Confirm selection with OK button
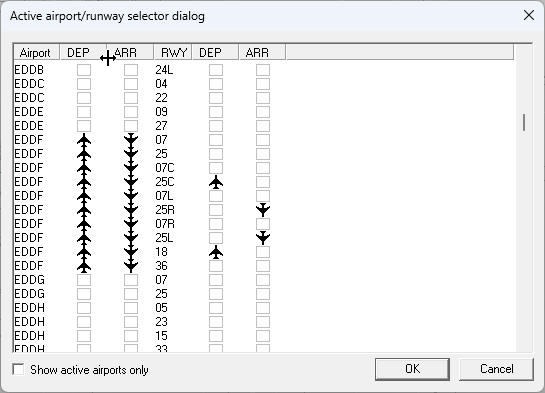 (412, 369)
